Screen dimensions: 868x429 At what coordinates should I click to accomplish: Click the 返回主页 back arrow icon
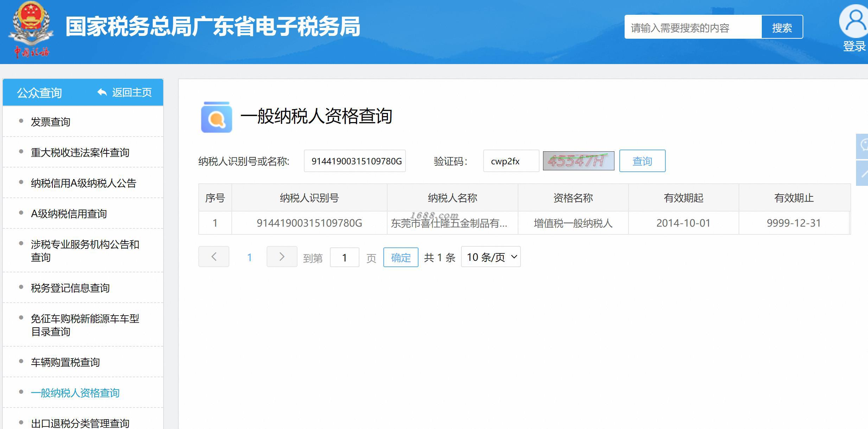(x=102, y=93)
